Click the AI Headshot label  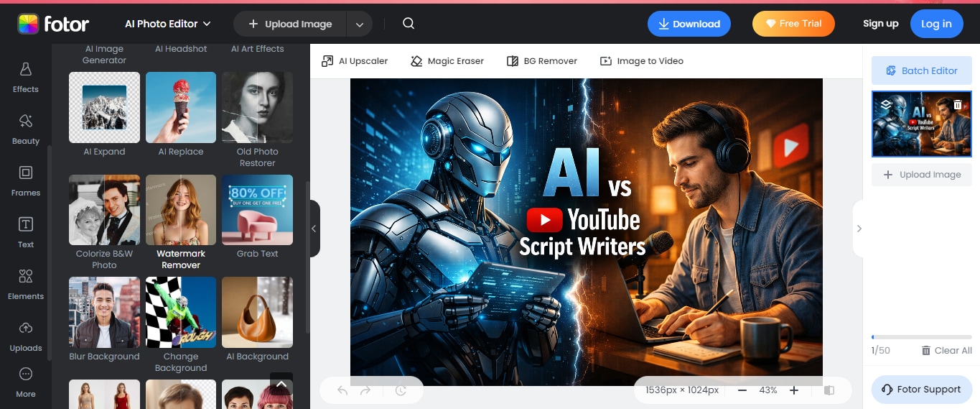pos(181,49)
